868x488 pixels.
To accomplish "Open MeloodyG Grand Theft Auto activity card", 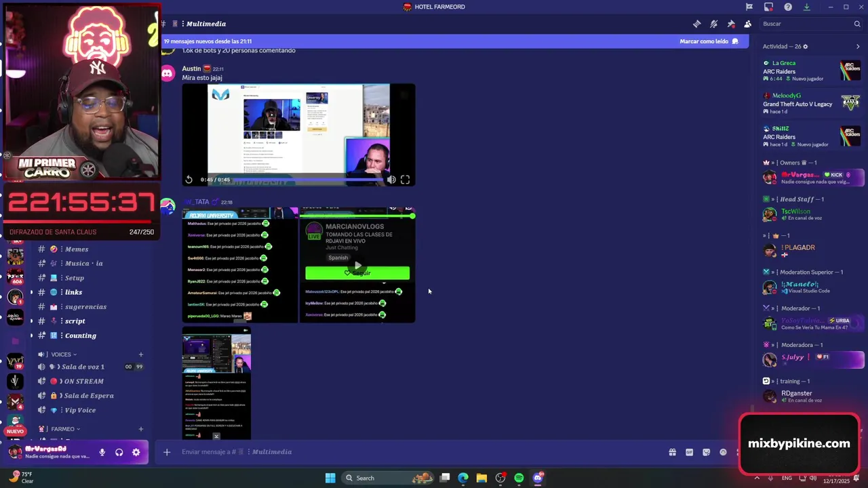I will tap(811, 104).
